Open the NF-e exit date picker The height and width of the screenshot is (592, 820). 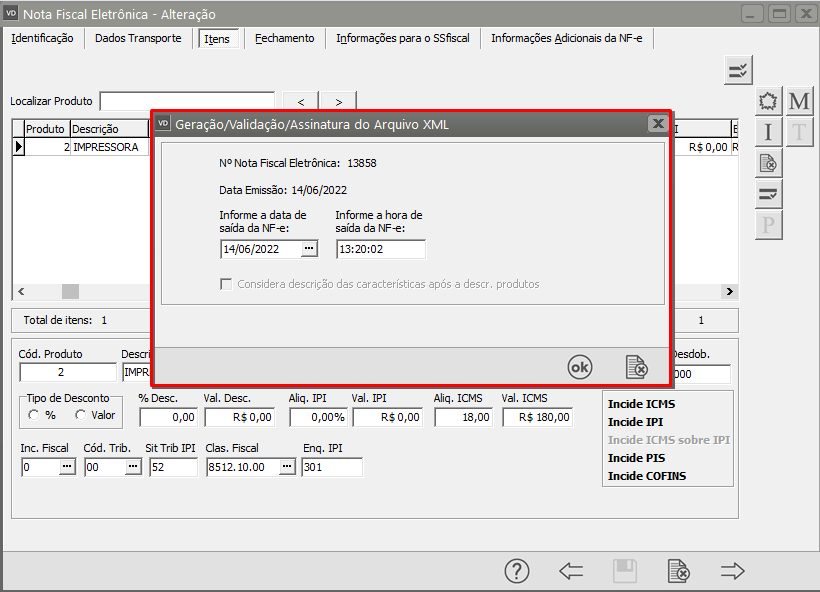pos(309,249)
